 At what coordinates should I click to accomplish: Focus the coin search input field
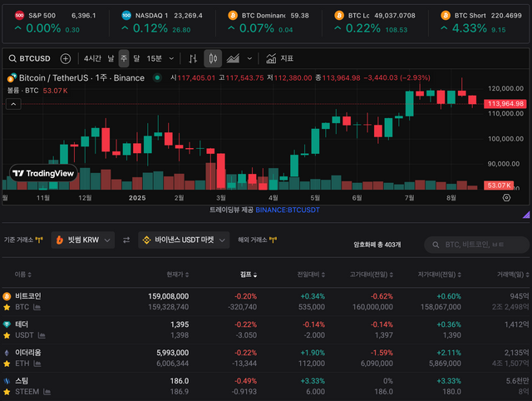click(x=476, y=245)
